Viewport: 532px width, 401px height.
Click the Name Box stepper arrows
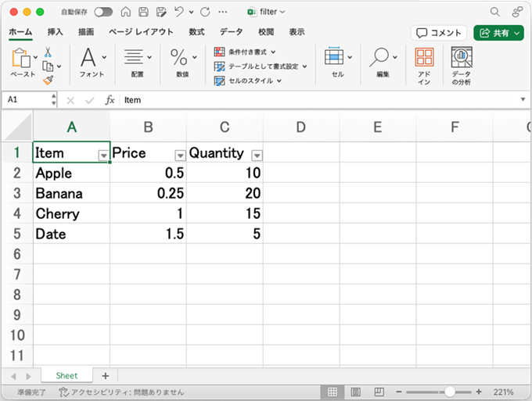point(54,99)
